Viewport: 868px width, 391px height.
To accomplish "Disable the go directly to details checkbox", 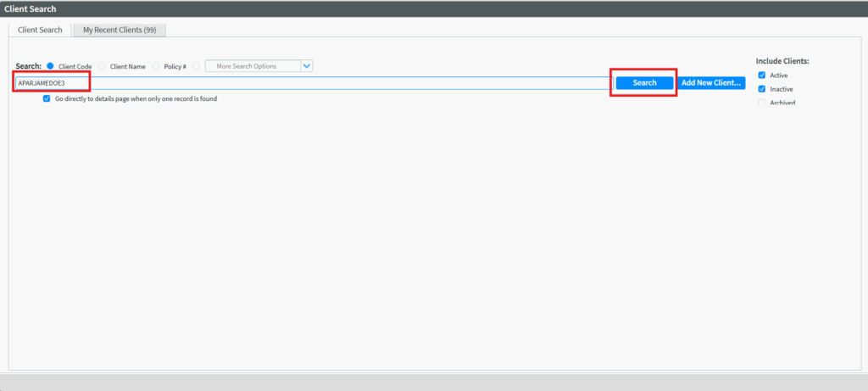I will (x=47, y=98).
